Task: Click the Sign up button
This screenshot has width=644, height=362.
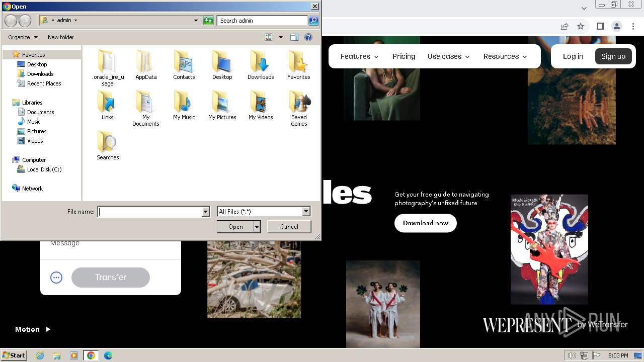Action: pos(613,56)
